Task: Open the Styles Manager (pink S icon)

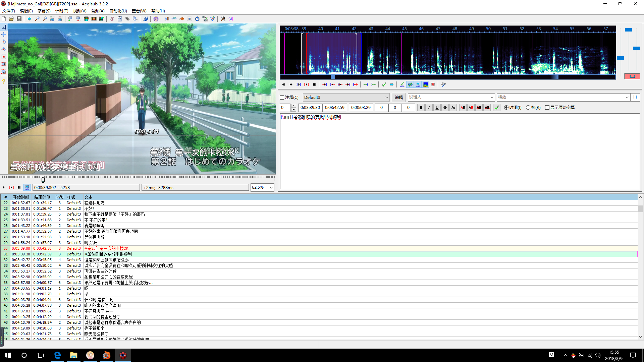Action: tap(112, 19)
